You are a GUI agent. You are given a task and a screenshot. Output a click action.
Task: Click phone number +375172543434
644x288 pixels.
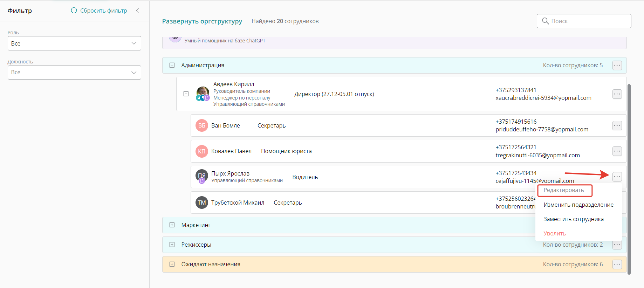(x=516, y=173)
